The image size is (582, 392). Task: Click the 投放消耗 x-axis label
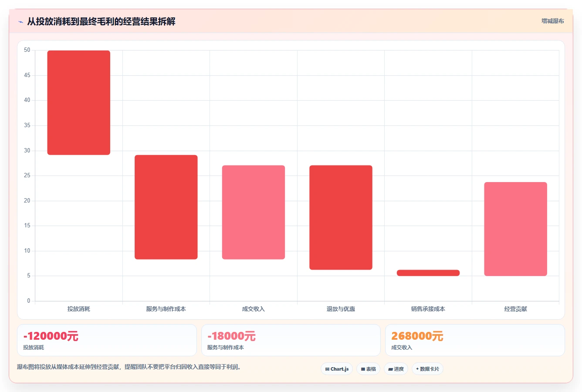click(79, 309)
